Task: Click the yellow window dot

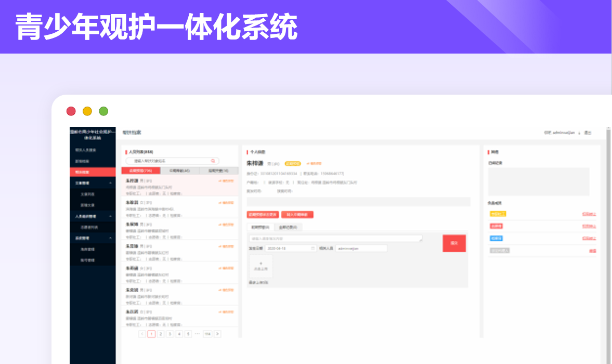Action: pyautogui.click(x=87, y=111)
